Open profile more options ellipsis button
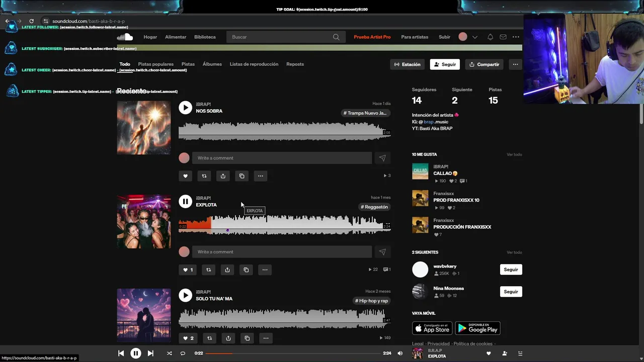The image size is (644, 362). pyautogui.click(x=515, y=64)
